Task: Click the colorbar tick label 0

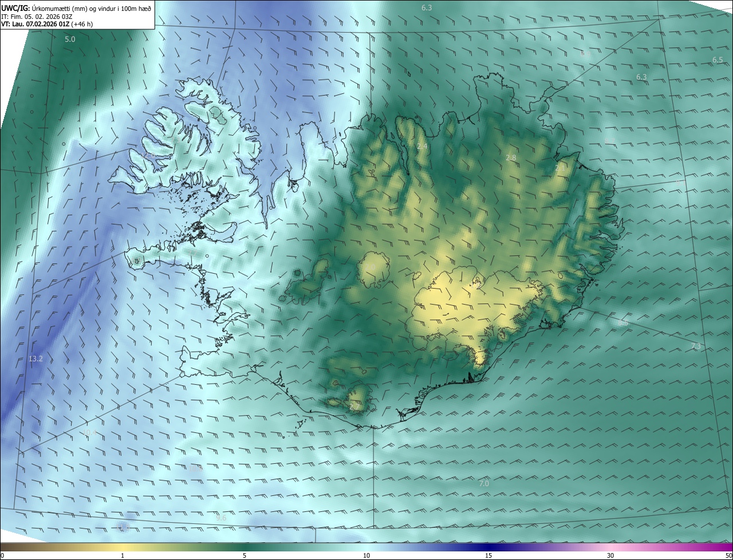Action: 2,555
